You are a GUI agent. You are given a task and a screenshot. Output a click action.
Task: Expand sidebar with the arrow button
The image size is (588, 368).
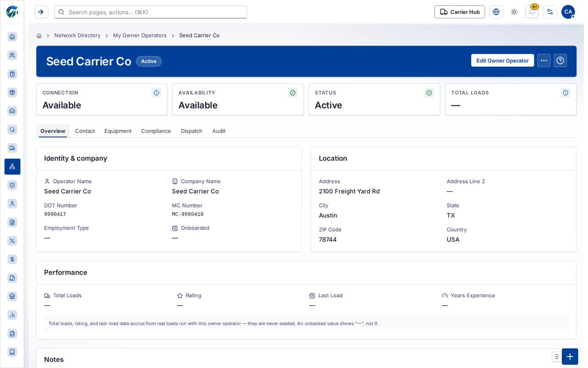click(41, 12)
